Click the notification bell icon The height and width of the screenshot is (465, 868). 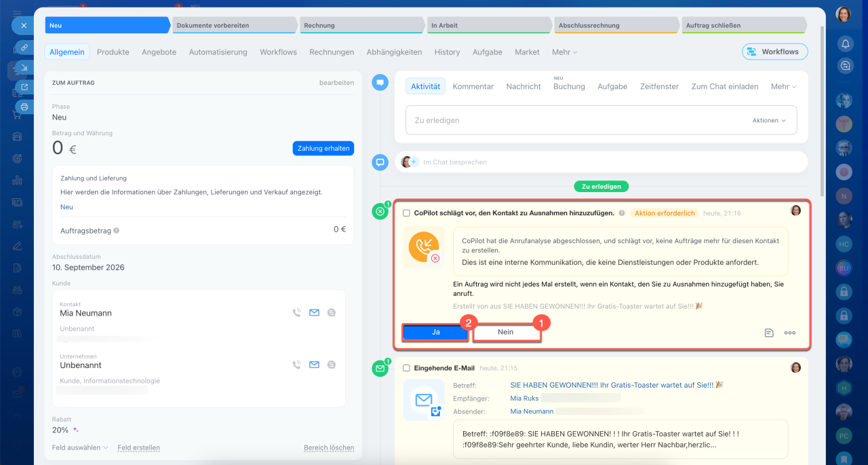(x=846, y=44)
